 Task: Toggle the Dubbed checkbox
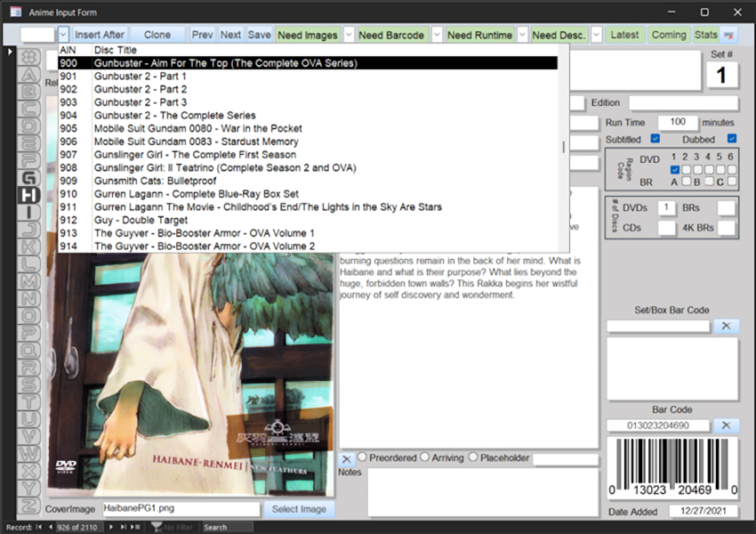[732, 139]
